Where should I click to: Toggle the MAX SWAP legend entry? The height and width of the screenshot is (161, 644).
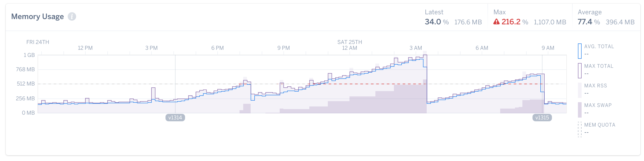[598, 105]
